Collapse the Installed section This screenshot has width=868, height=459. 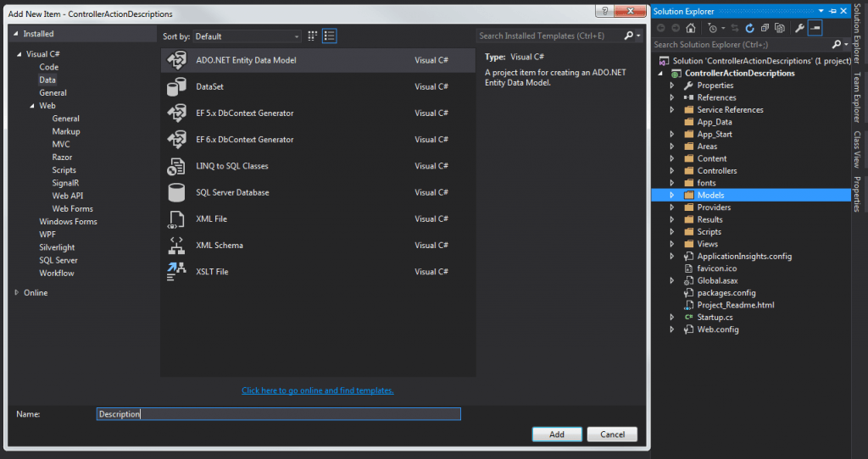click(x=16, y=34)
